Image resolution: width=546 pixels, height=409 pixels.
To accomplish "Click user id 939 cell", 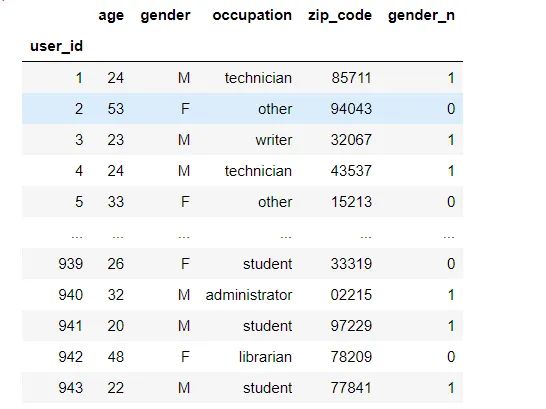I will [x=71, y=264].
